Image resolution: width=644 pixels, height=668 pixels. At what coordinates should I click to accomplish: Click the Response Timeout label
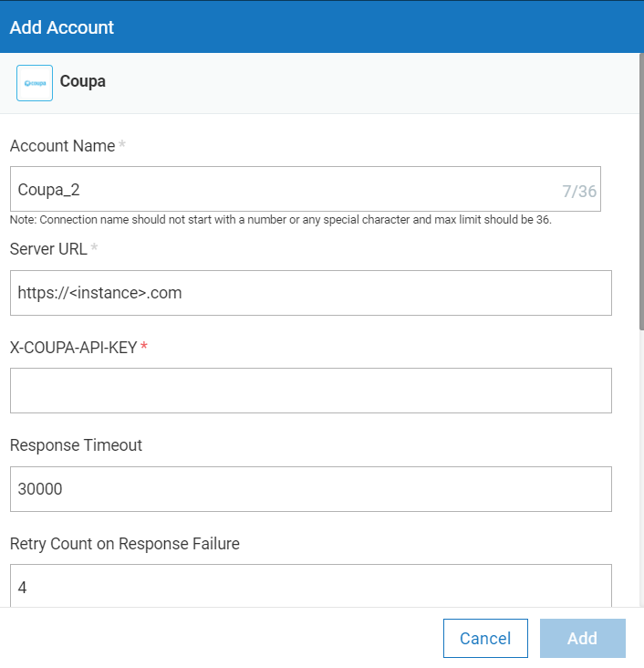[x=76, y=445]
